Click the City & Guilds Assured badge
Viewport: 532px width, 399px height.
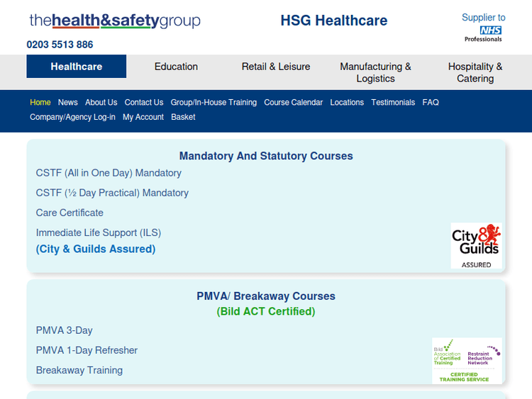tap(476, 245)
